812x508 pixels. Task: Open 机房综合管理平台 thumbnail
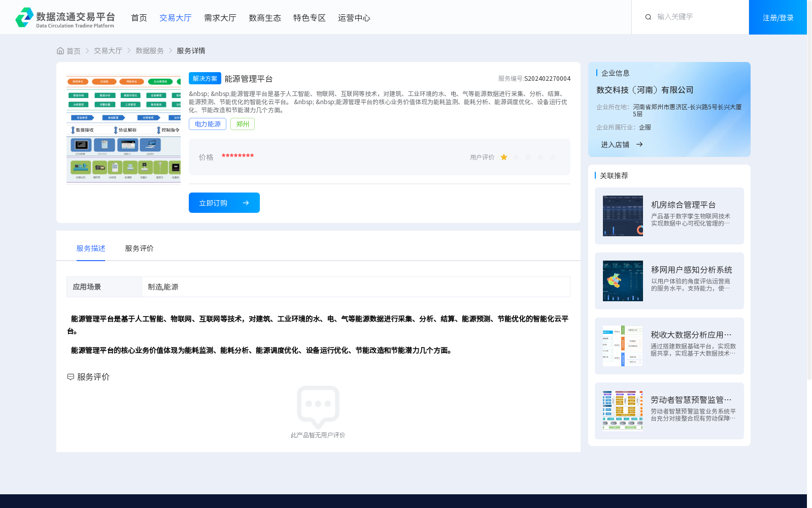pyautogui.click(x=623, y=216)
